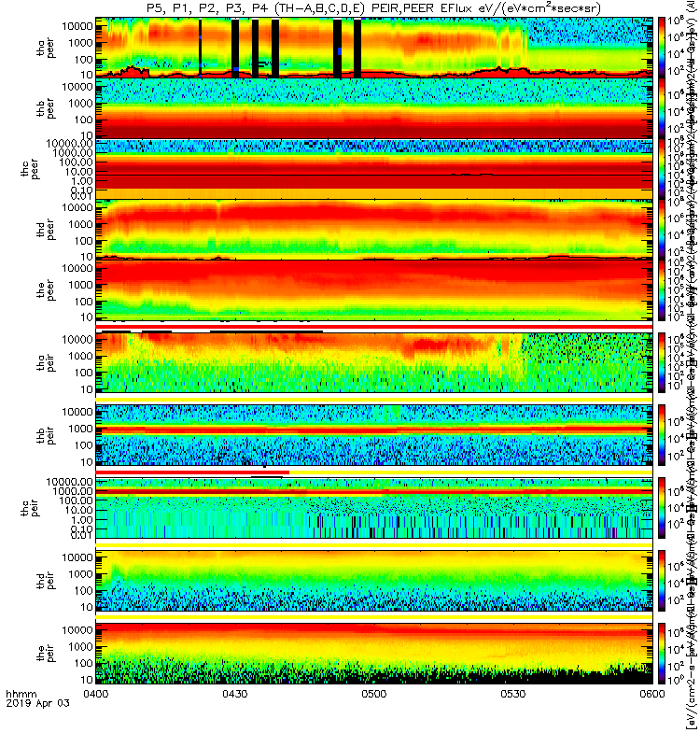Click inside the thc peir spectrogram
Image resolution: width=700 pixels, height=747 pixels.
[x=374, y=508]
